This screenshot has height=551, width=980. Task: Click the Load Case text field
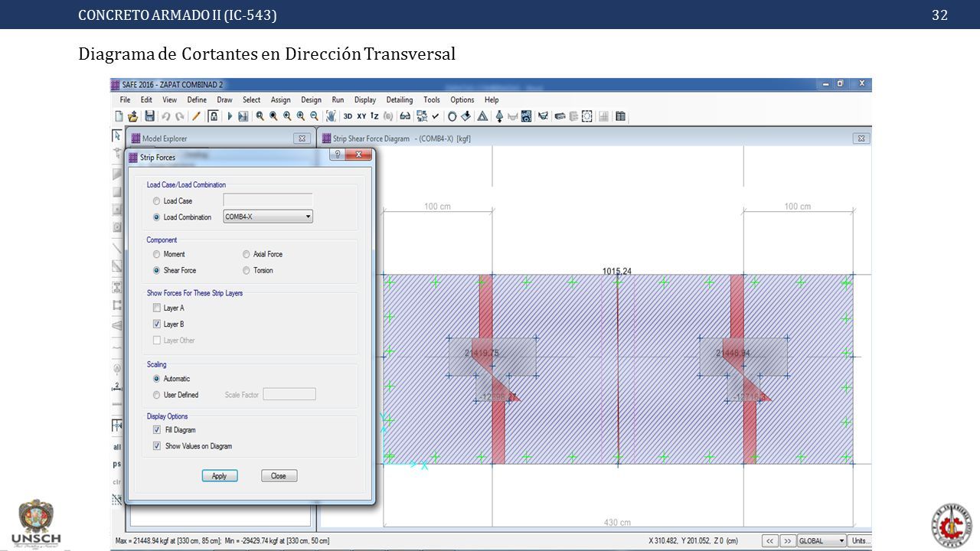268,201
